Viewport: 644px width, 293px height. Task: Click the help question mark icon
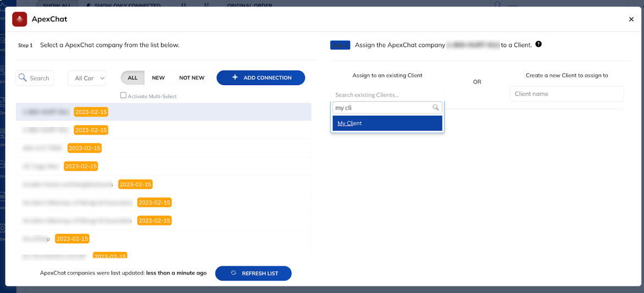pyautogui.click(x=538, y=44)
